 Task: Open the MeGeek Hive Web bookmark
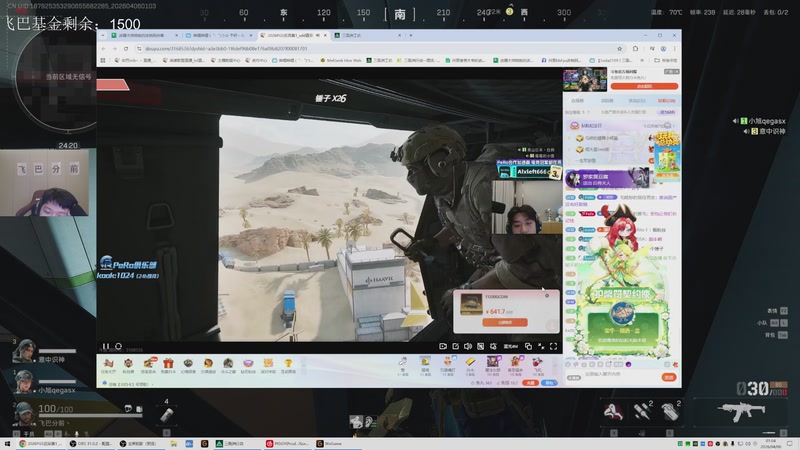click(343, 60)
